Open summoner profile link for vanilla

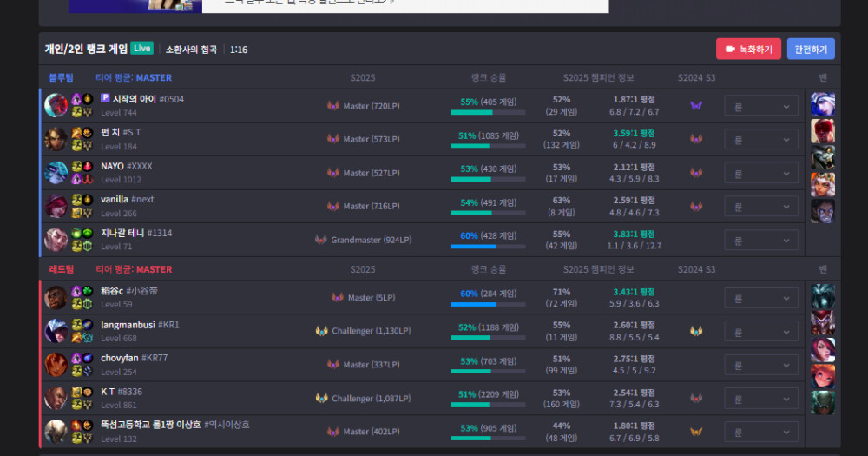(x=115, y=200)
